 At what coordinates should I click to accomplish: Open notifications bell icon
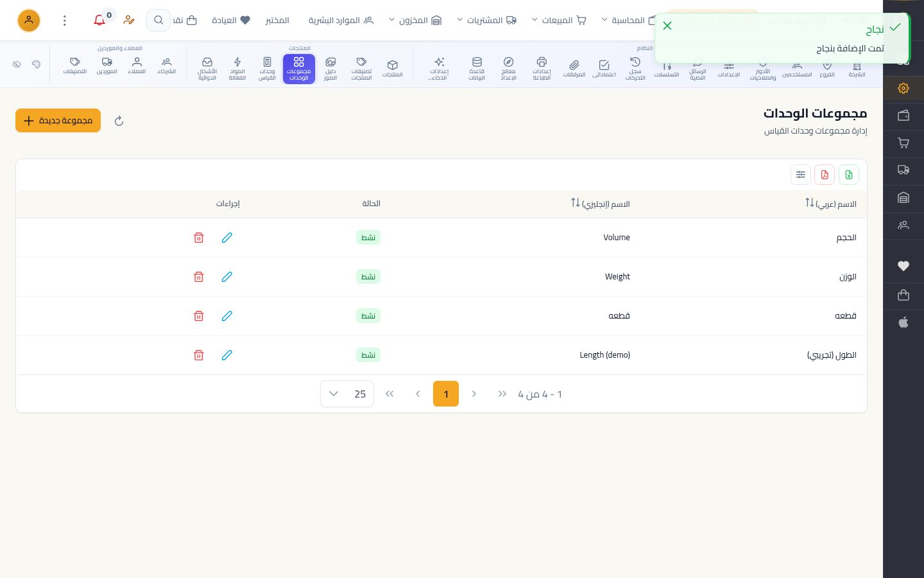coord(99,21)
